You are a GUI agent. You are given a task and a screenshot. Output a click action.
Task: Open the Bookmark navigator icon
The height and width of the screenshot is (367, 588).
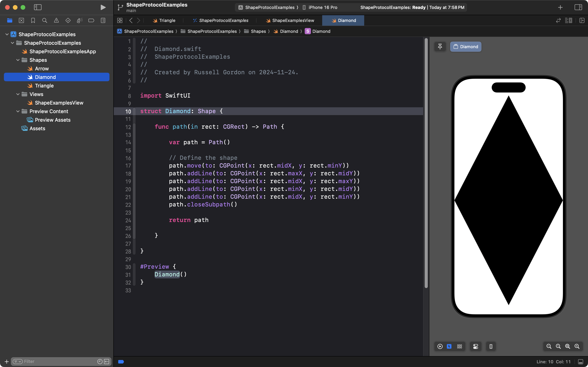coord(33,20)
